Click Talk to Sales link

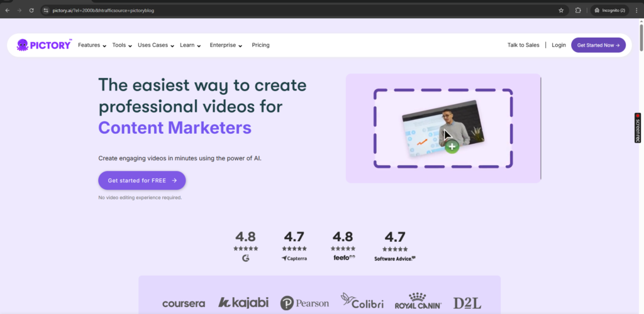[523, 45]
